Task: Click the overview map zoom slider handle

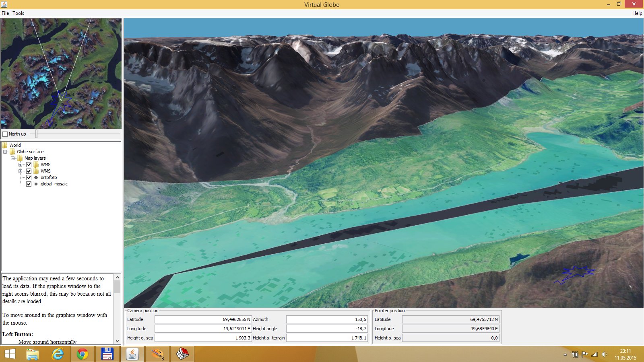Action: [x=36, y=134]
